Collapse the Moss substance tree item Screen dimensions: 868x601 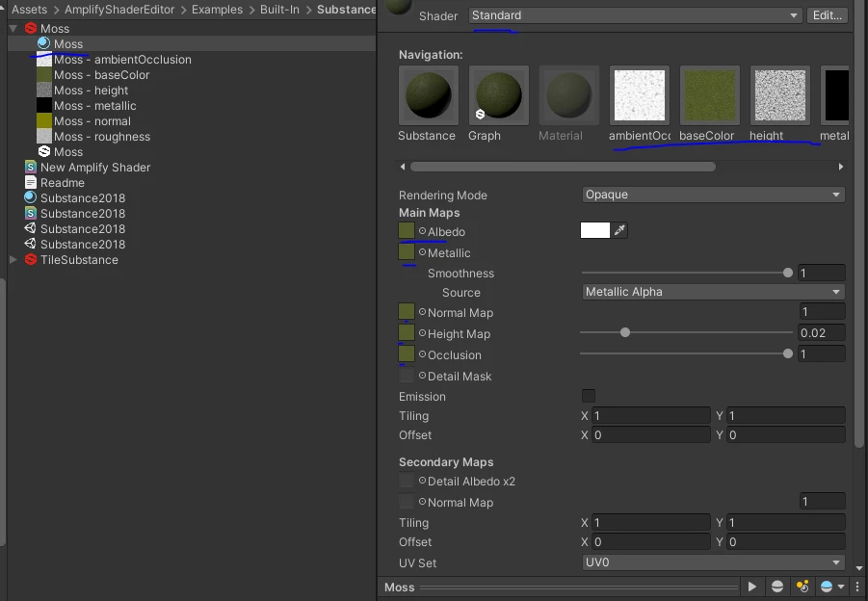13,28
